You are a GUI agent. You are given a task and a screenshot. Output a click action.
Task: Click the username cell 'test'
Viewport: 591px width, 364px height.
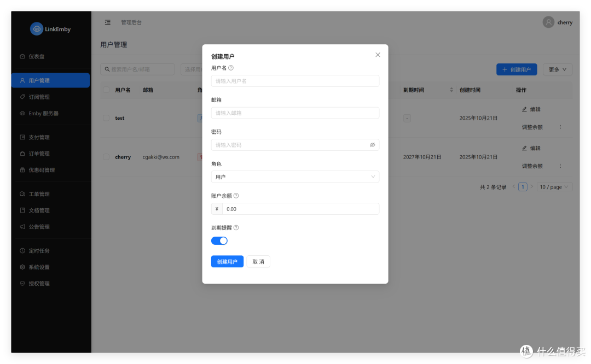[119, 118]
